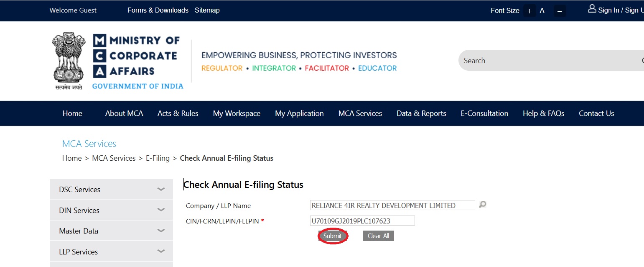The height and width of the screenshot is (267, 644).
Task: Open the Data & Reports menu
Action: coord(421,113)
